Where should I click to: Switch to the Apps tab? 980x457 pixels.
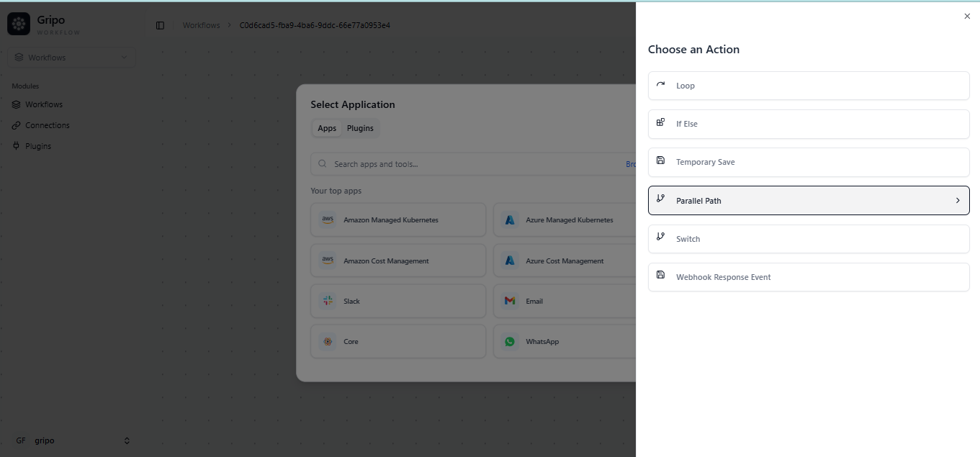point(327,128)
